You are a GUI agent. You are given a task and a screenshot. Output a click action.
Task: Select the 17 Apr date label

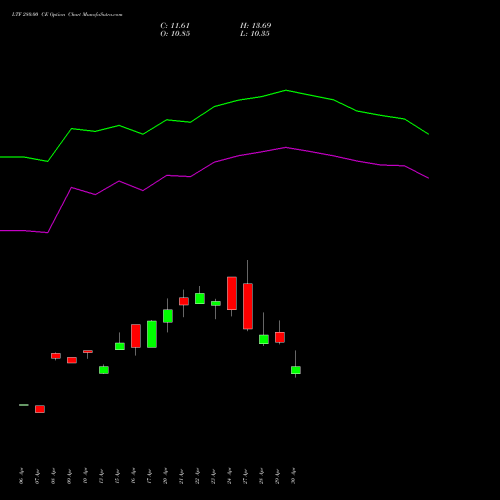150,476
